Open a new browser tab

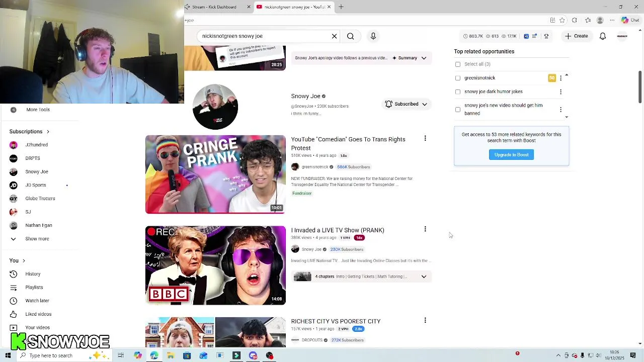(341, 7)
